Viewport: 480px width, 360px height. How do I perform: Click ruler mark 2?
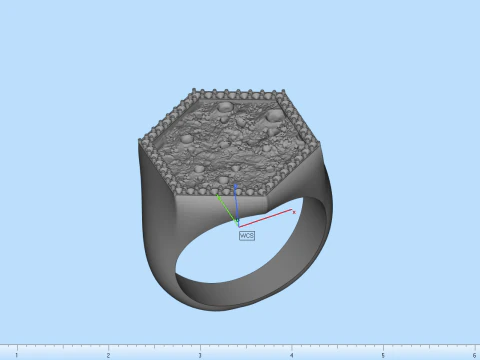pos(108,356)
